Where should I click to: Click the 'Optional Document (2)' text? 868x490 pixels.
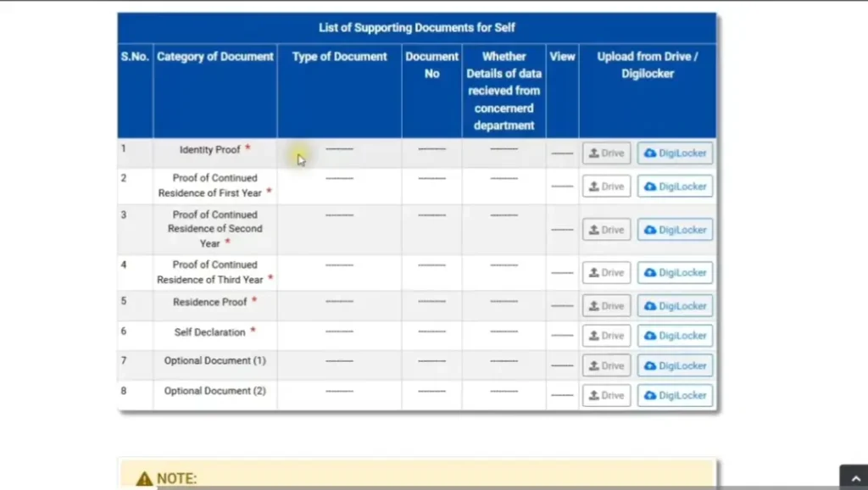[214, 391]
